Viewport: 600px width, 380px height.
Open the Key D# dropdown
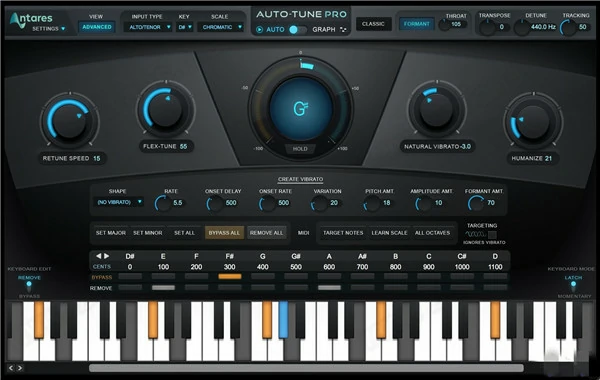pyautogui.click(x=185, y=27)
